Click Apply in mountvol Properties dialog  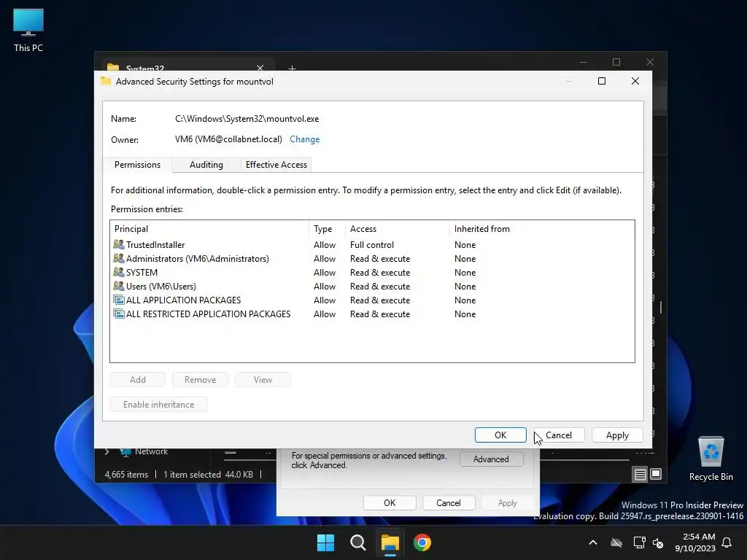[x=508, y=503]
